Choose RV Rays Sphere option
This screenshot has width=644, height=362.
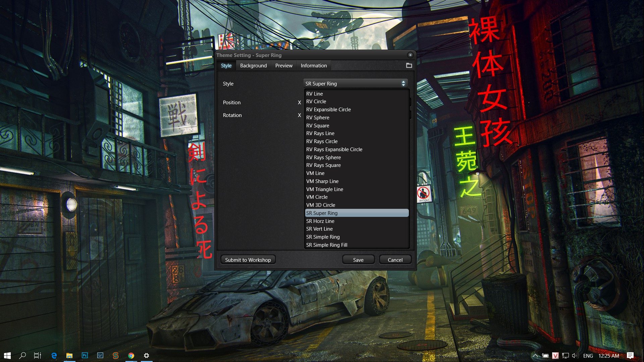(357, 158)
